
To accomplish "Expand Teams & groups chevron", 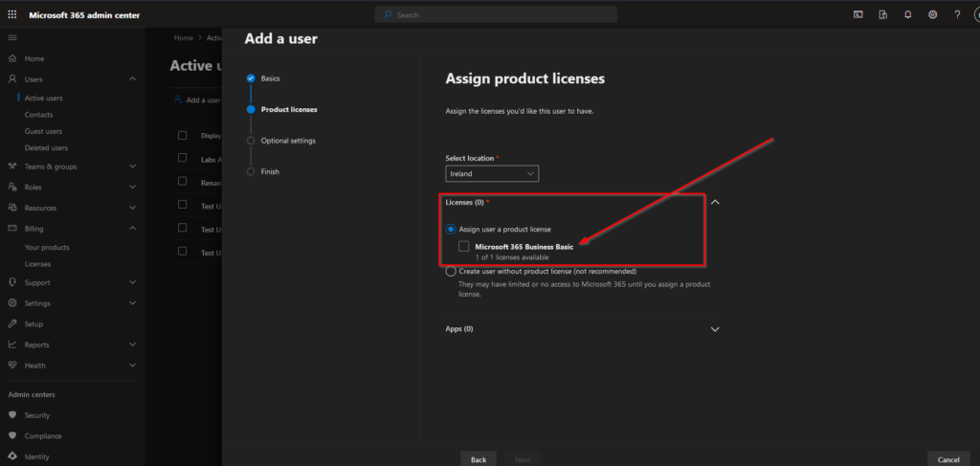I will click(x=132, y=166).
